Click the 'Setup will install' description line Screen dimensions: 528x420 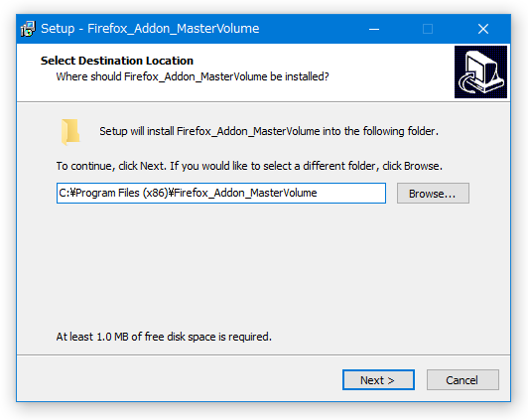pos(269,131)
